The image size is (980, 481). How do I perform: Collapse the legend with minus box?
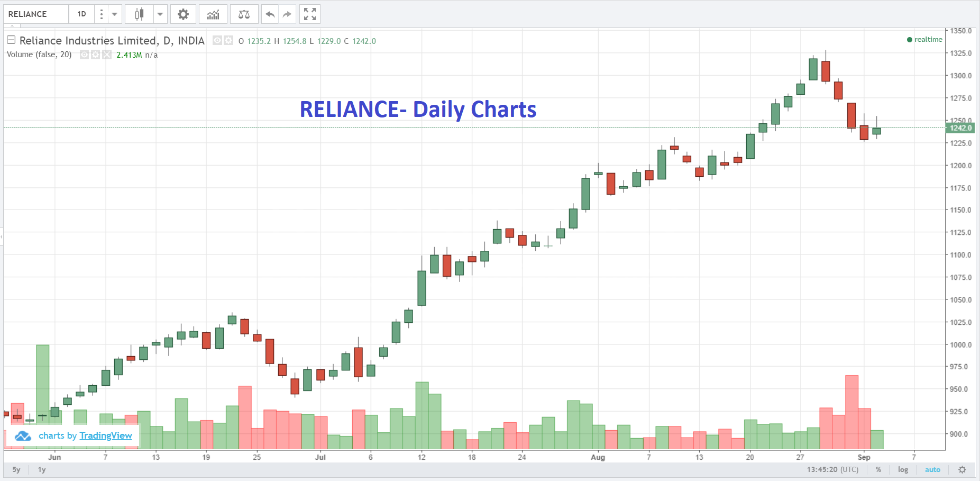click(x=11, y=40)
